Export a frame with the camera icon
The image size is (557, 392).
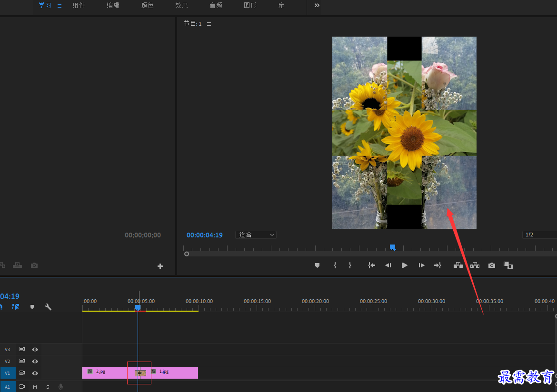[x=492, y=265]
